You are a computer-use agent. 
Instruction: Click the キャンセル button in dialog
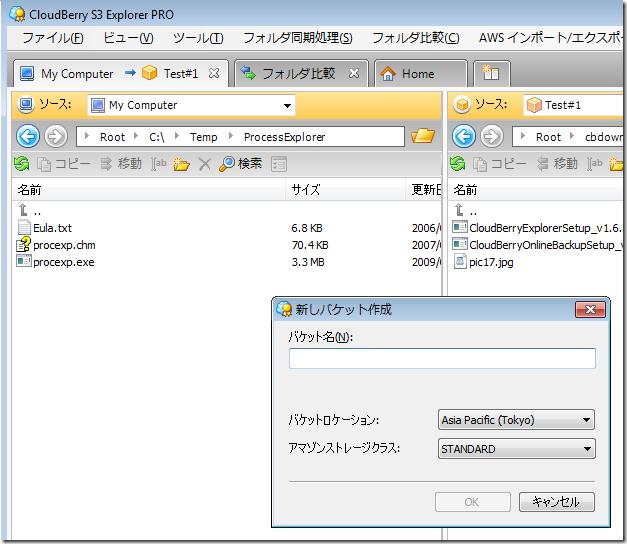[x=557, y=502]
